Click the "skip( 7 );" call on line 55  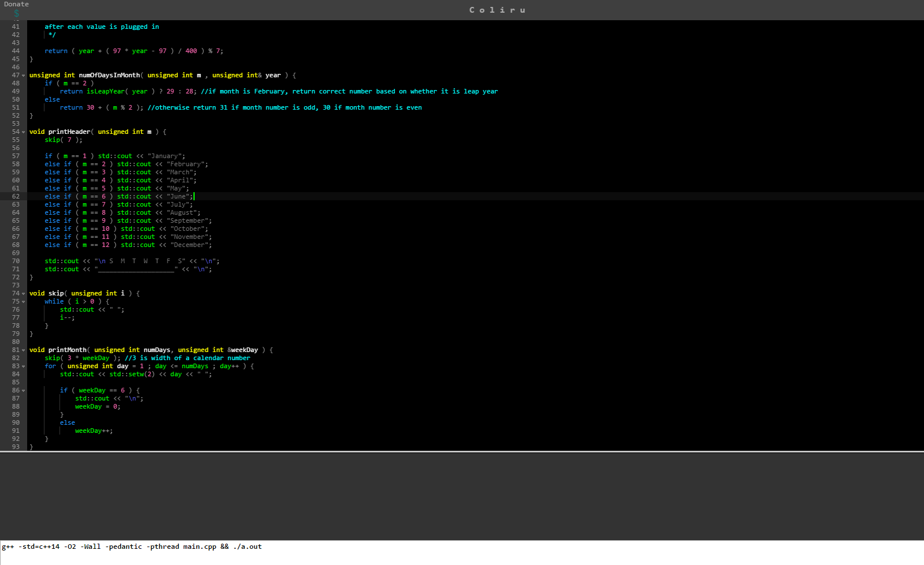pos(64,140)
